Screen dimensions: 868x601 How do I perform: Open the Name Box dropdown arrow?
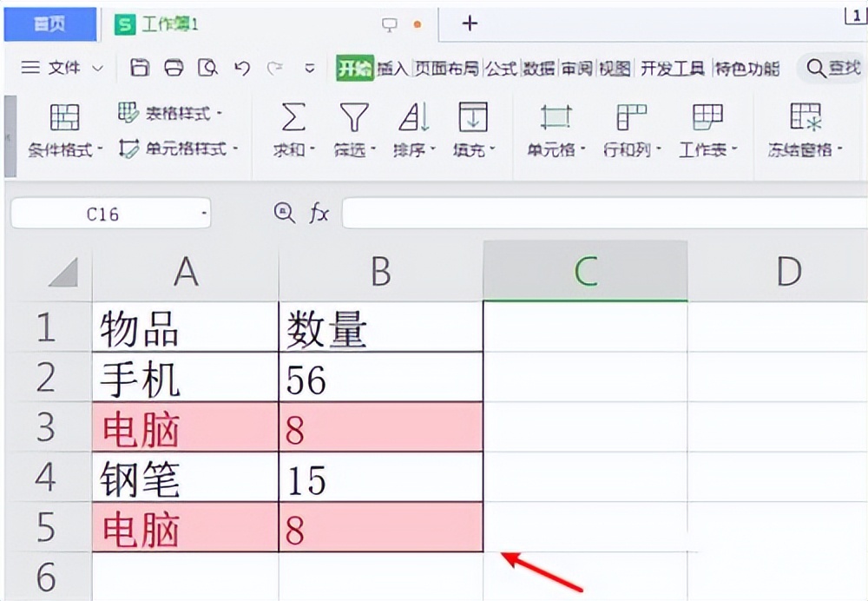tap(204, 214)
